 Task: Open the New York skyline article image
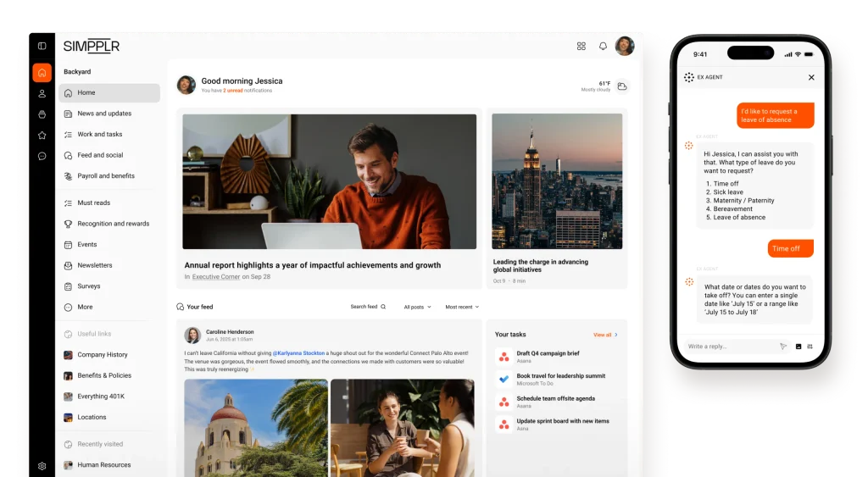tap(557, 181)
